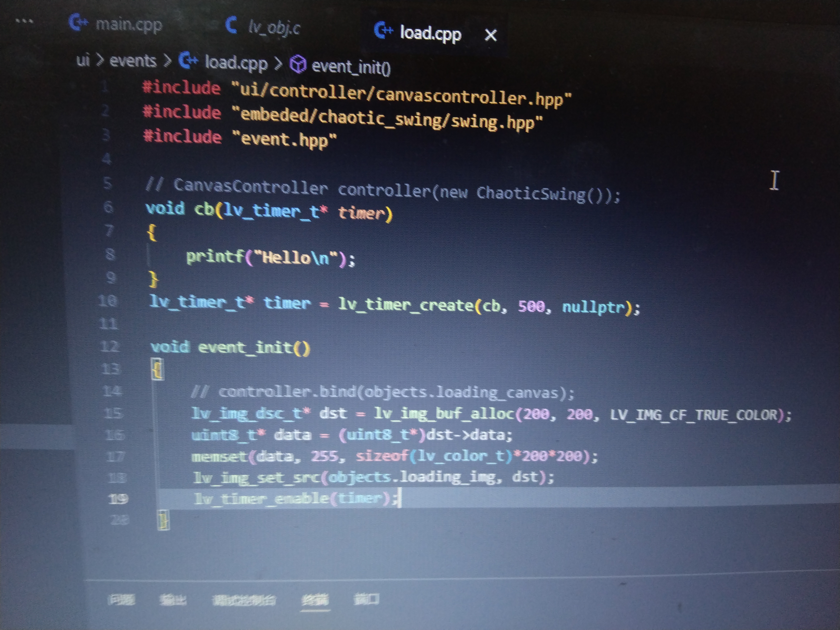Open the event_init() symbol breadcrumb dropdown

coord(351,67)
